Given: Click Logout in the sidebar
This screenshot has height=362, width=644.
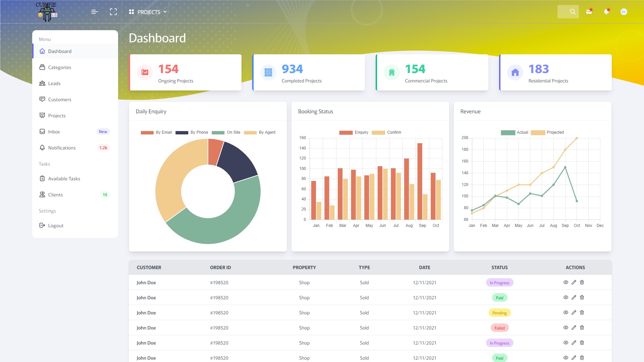Looking at the screenshot, I should pyautogui.click(x=75, y=226).
